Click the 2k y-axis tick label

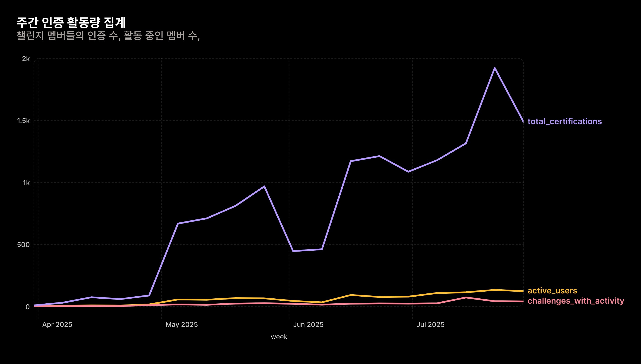[26, 59]
